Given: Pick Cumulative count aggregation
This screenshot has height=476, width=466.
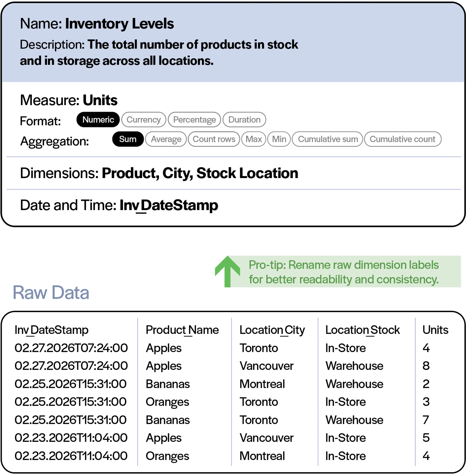Looking at the screenshot, I should coord(403,139).
